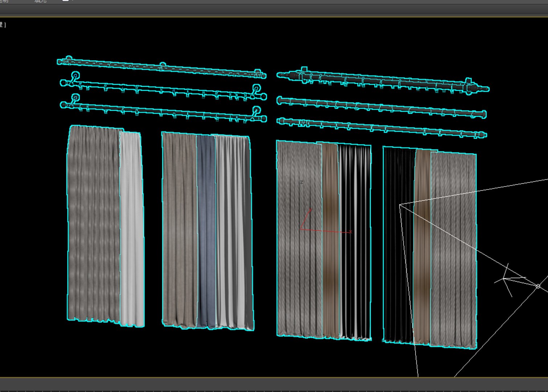The image size is (548, 392).
Task: Select the solid black curtain panel
Action: pos(399,245)
